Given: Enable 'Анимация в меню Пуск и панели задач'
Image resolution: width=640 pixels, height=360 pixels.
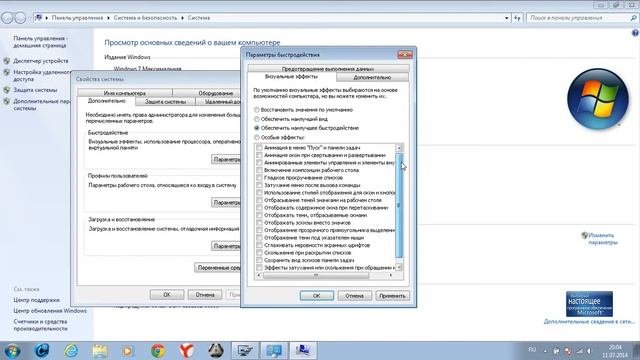Looking at the screenshot, I should point(259,148).
